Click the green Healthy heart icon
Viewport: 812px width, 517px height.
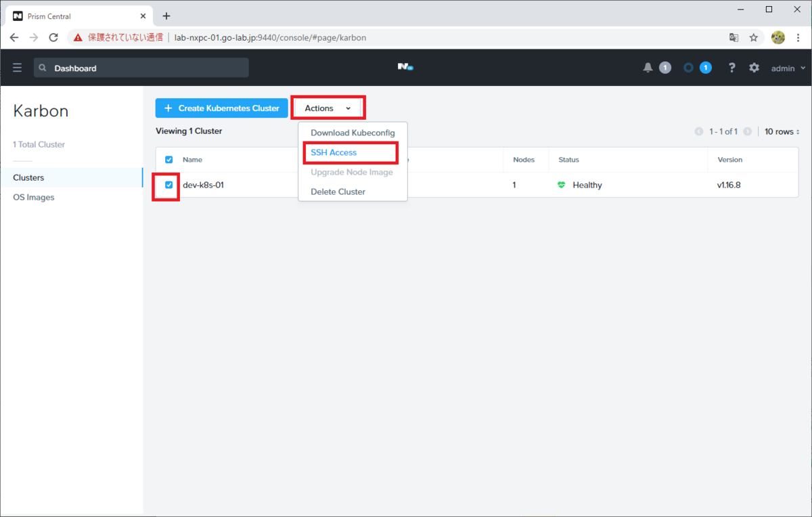point(561,185)
